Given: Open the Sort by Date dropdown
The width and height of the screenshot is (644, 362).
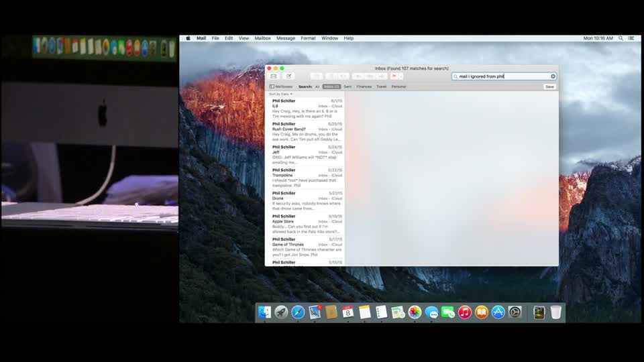Looking at the screenshot, I should coord(281,94).
